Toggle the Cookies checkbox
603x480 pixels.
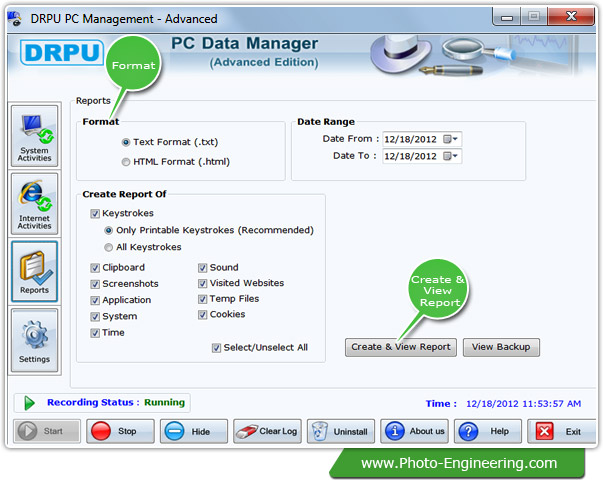tap(202, 315)
